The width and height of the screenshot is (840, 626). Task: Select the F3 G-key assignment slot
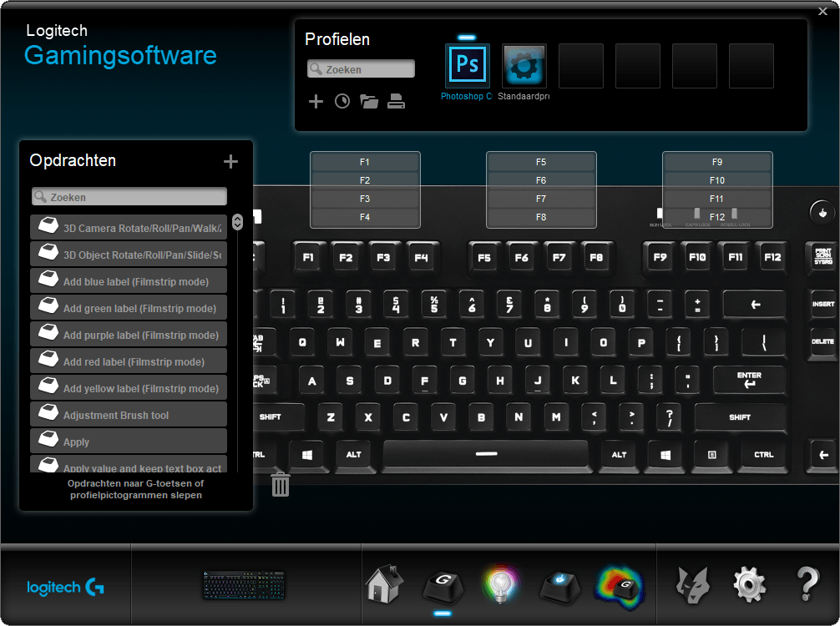(365, 199)
